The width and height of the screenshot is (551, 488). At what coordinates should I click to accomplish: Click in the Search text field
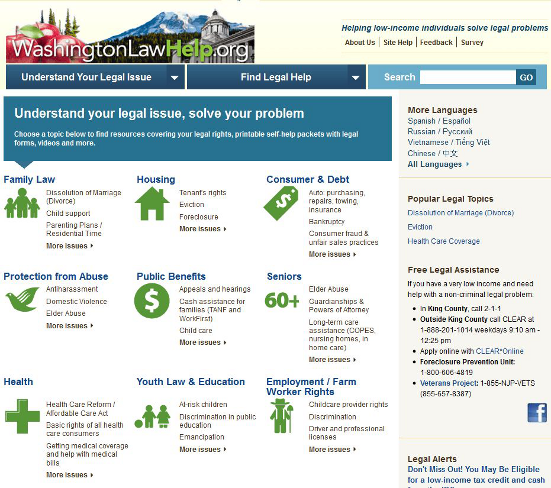tap(468, 77)
